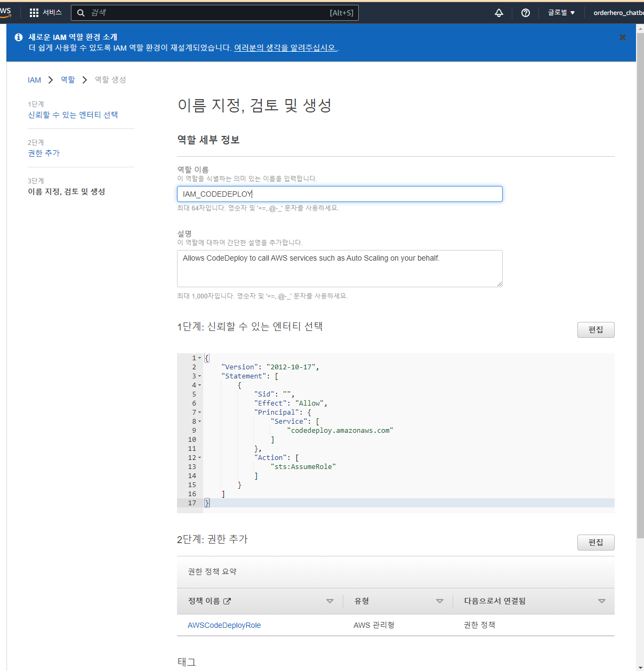Screen dimensions: 644x671
Task: Open the help question mark icon
Action: (x=526, y=13)
